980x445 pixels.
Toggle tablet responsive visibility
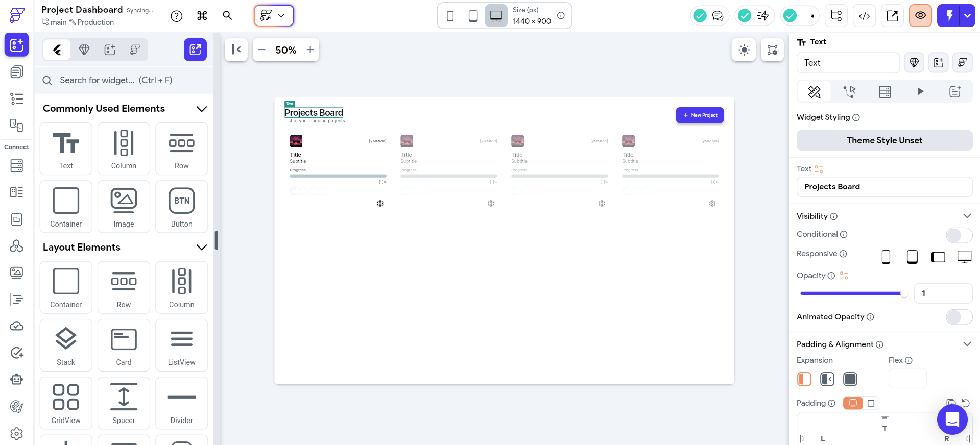[x=912, y=257]
